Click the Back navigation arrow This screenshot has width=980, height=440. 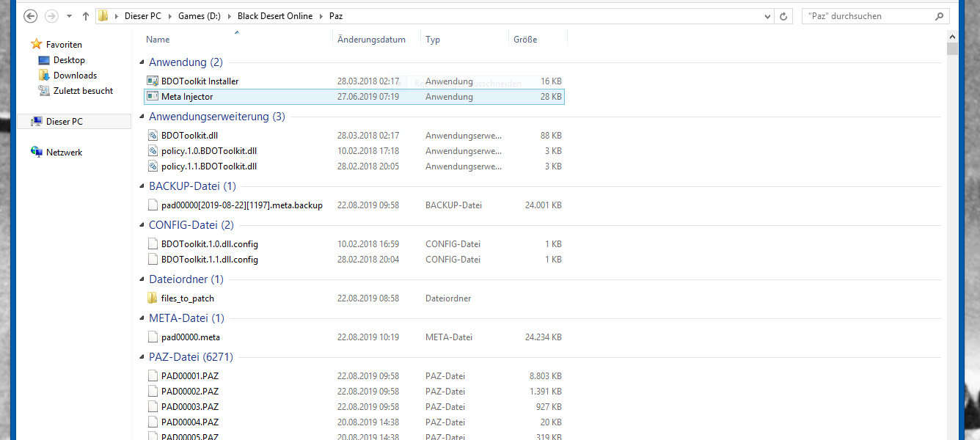tap(31, 16)
